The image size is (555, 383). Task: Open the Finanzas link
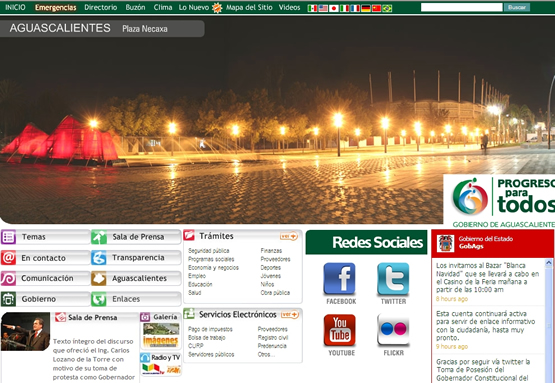pyautogui.click(x=271, y=251)
